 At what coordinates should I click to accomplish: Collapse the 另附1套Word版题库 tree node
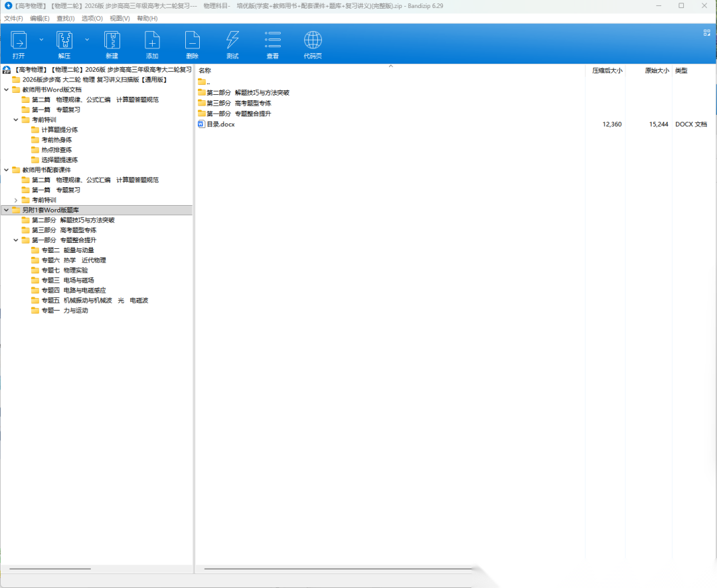(x=7, y=210)
